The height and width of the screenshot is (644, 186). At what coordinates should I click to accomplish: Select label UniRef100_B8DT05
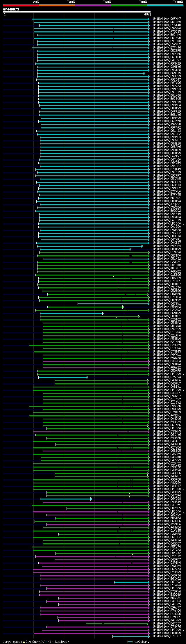[167, 633]
